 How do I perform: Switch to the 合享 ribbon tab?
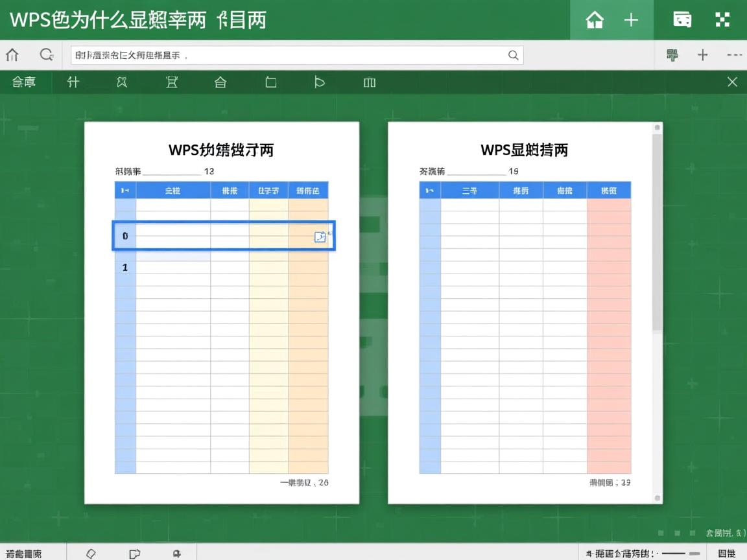(24, 82)
